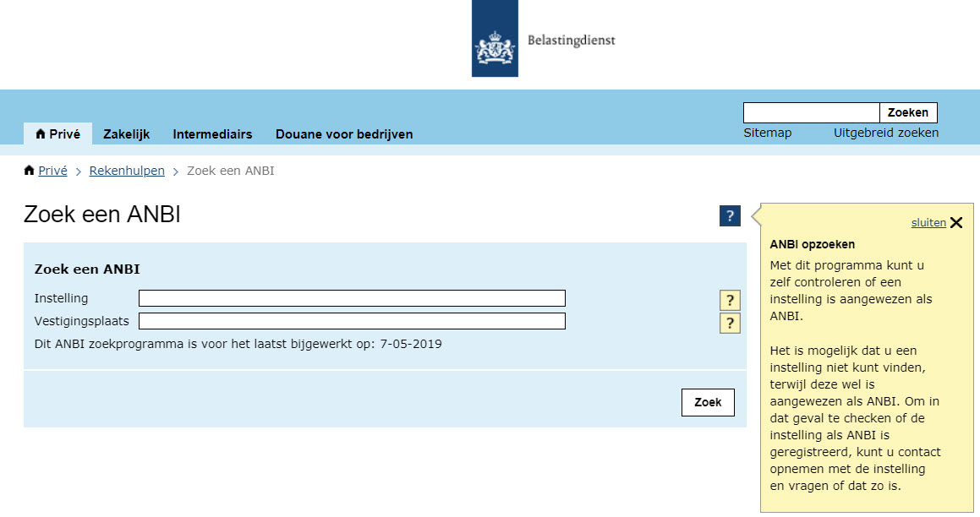Close the tooltip with the X icon
The image size is (980, 517).
pos(956,223)
